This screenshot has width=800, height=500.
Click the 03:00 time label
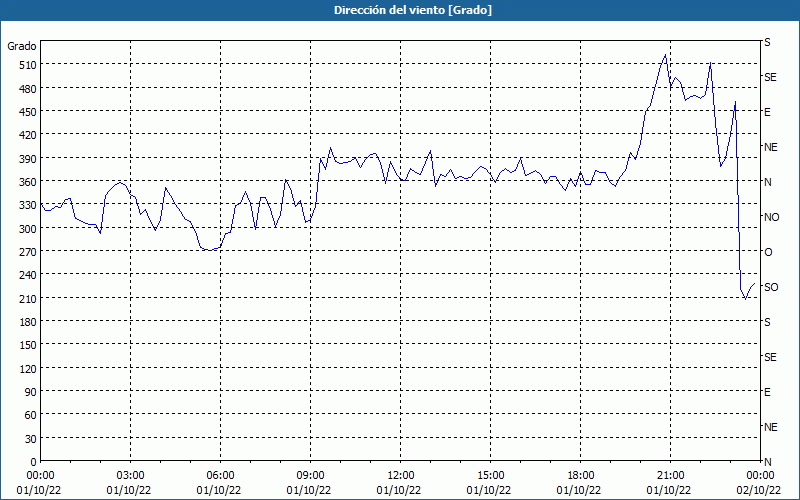pyautogui.click(x=131, y=476)
